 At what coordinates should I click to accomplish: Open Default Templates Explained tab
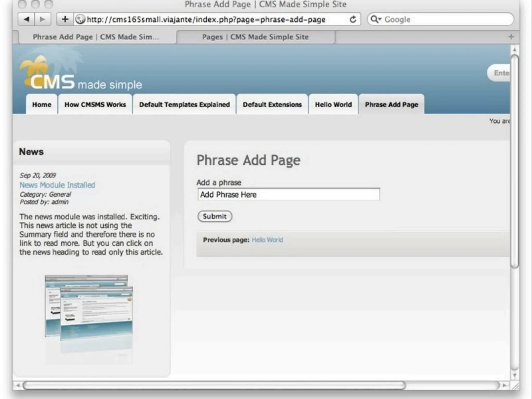pyautogui.click(x=184, y=104)
